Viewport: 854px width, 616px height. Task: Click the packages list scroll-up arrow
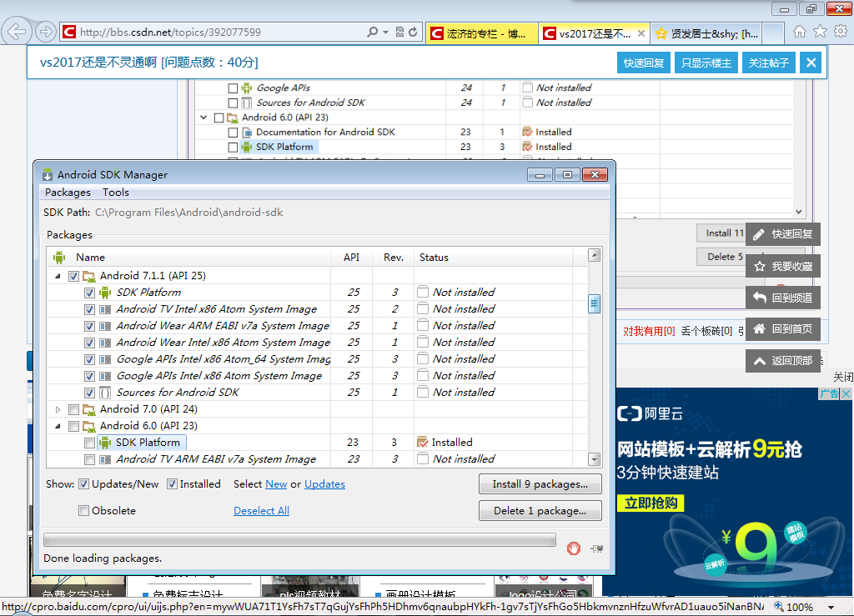click(x=594, y=255)
